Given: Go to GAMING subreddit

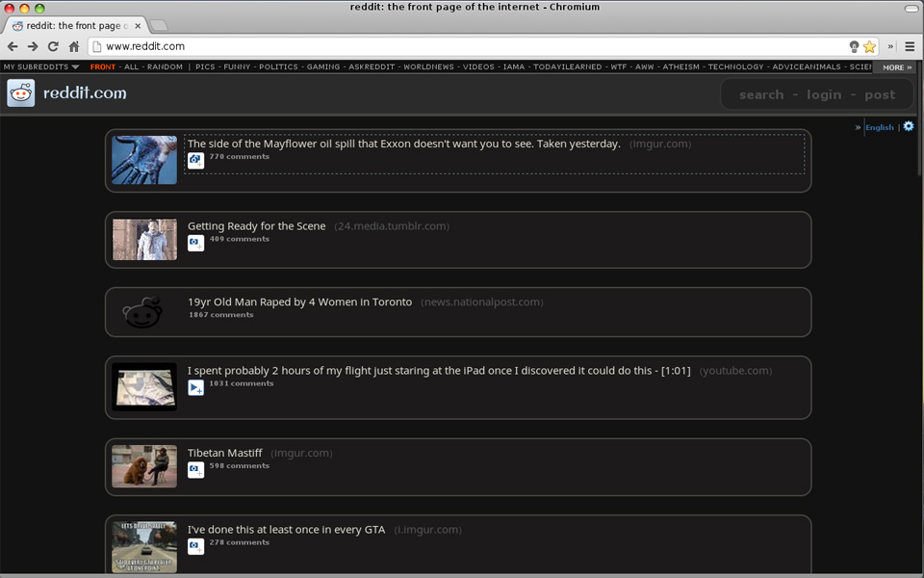Looking at the screenshot, I should click(323, 67).
